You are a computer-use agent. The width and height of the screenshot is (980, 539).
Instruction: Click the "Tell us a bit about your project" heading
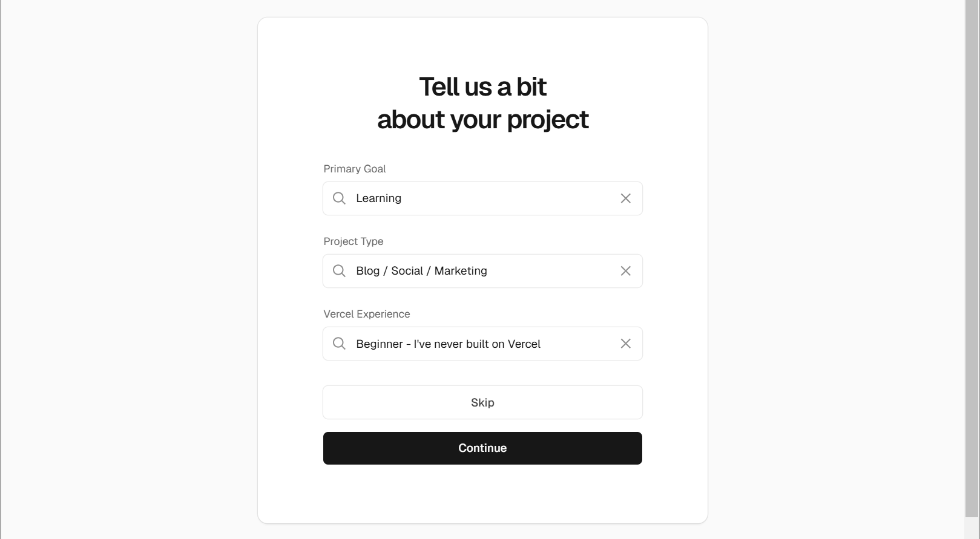[482, 103]
